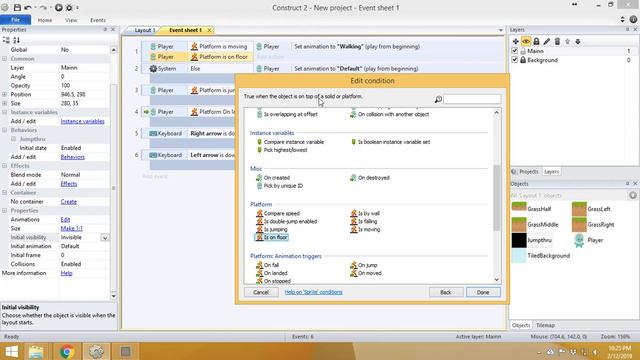Click the Debug layout bug icon

(69, 7)
